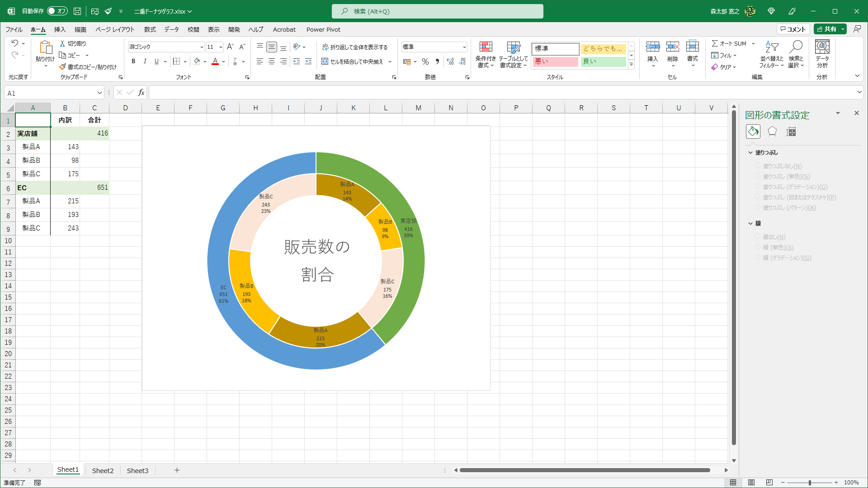
Task: Open Conditional Formatting options
Action: [486, 55]
